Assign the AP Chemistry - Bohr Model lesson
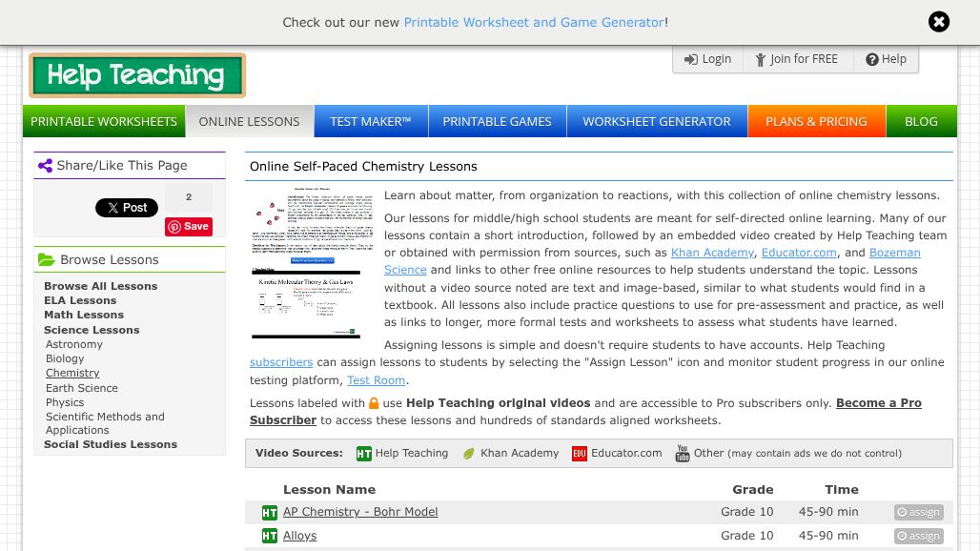The image size is (980, 551). tap(919, 512)
